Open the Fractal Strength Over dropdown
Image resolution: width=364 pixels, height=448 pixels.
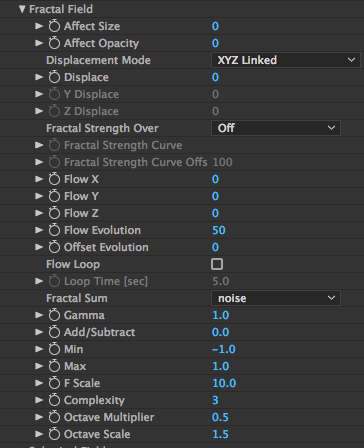pyautogui.click(x=276, y=128)
